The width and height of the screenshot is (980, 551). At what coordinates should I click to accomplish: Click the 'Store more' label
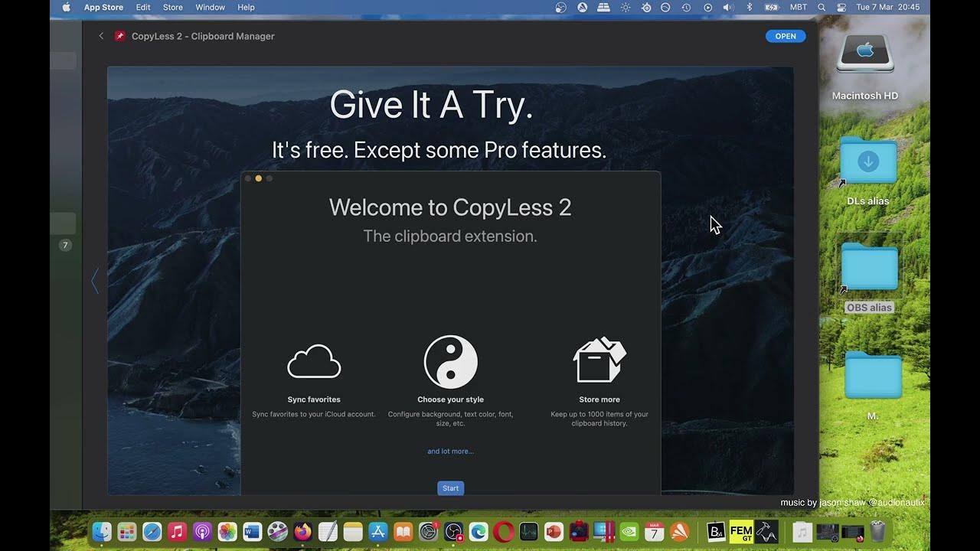click(x=599, y=399)
